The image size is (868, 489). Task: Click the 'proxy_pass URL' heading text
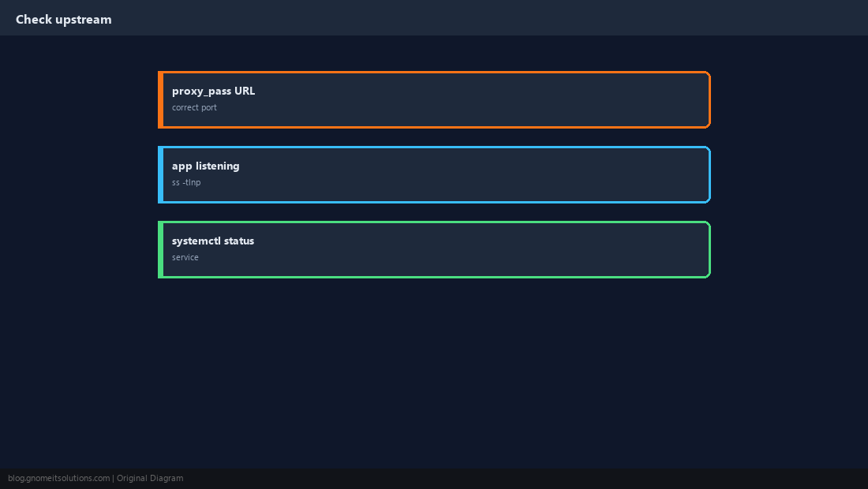point(213,91)
